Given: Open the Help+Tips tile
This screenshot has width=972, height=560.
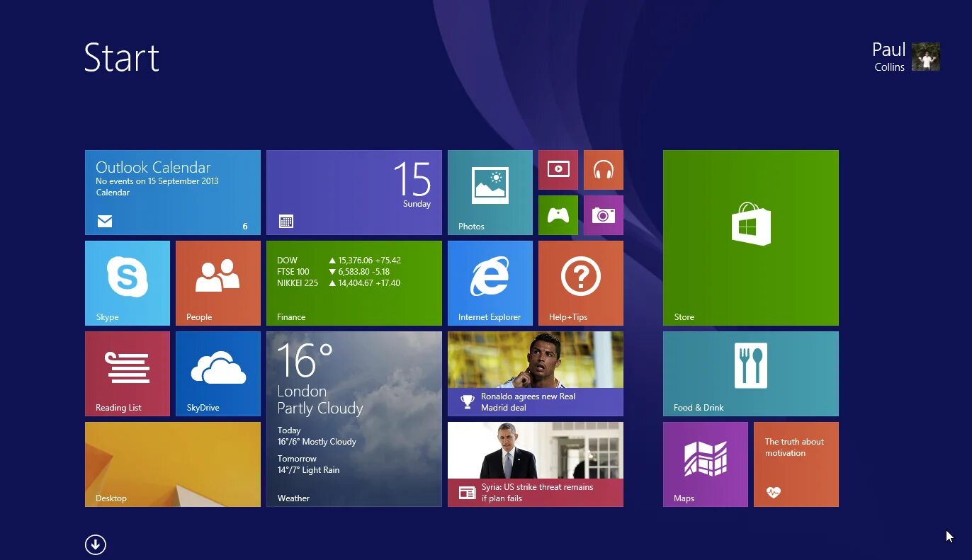Looking at the screenshot, I should (x=581, y=283).
